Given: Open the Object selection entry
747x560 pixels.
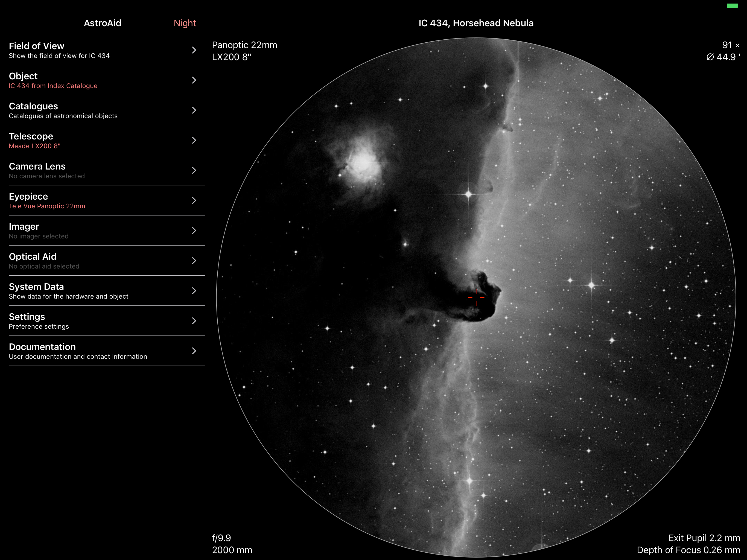Looking at the screenshot, I should [x=101, y=80].
